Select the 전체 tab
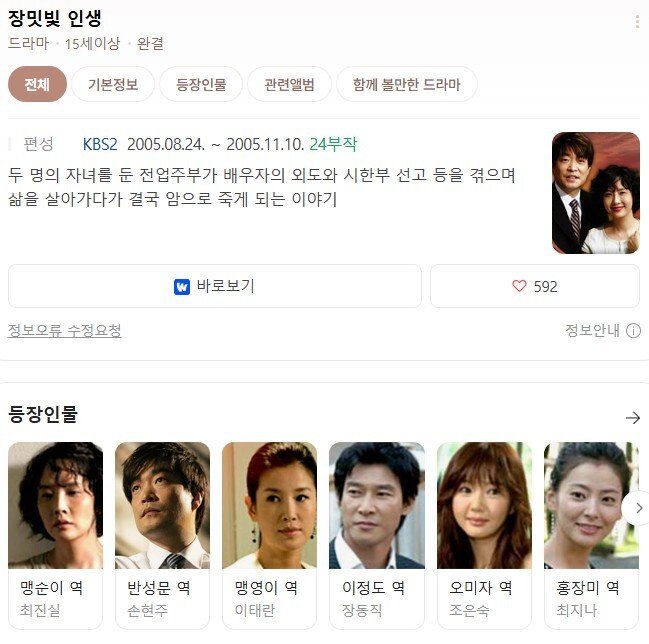The image size is (649, 644). click(37, 84)
